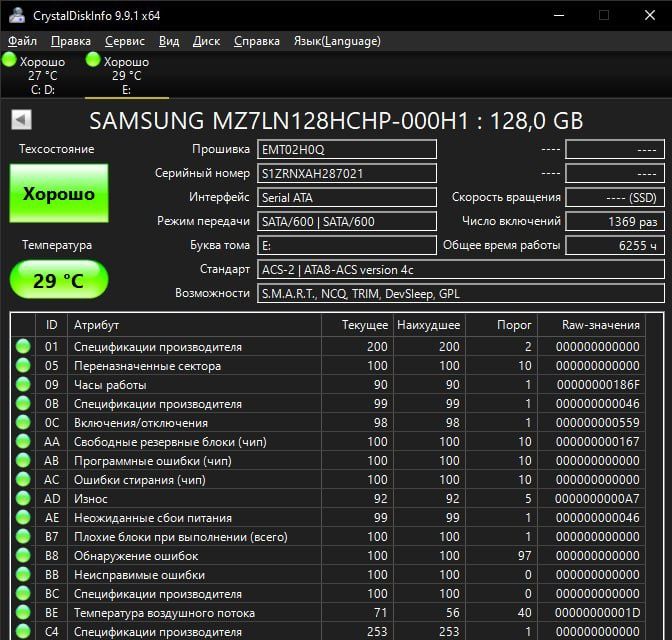Image resolution: width=672 pixels, height=640 pixels.
Task: Click the status dot of attribute AA
Action: pos(23,442)
